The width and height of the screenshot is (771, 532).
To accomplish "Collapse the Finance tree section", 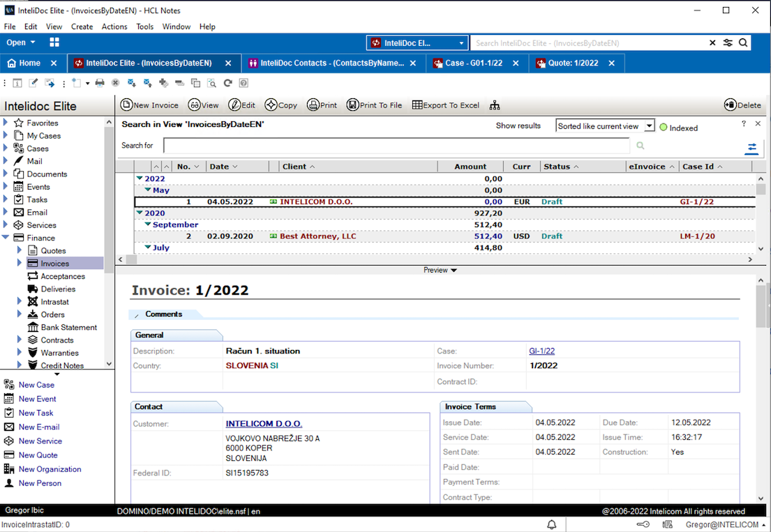I will [x=6, y=237].
